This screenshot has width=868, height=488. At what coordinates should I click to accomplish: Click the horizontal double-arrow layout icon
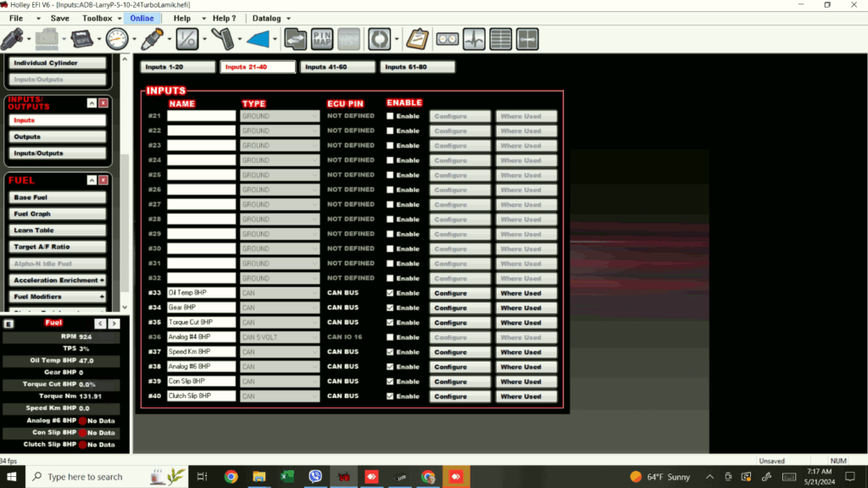[x=527, y=39]
